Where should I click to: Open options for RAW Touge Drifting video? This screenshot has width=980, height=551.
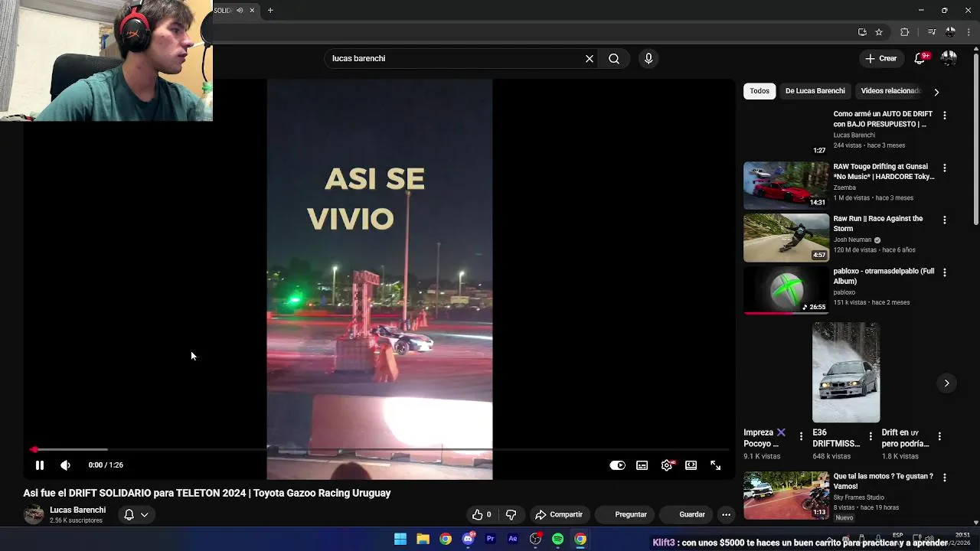[945, 168]
